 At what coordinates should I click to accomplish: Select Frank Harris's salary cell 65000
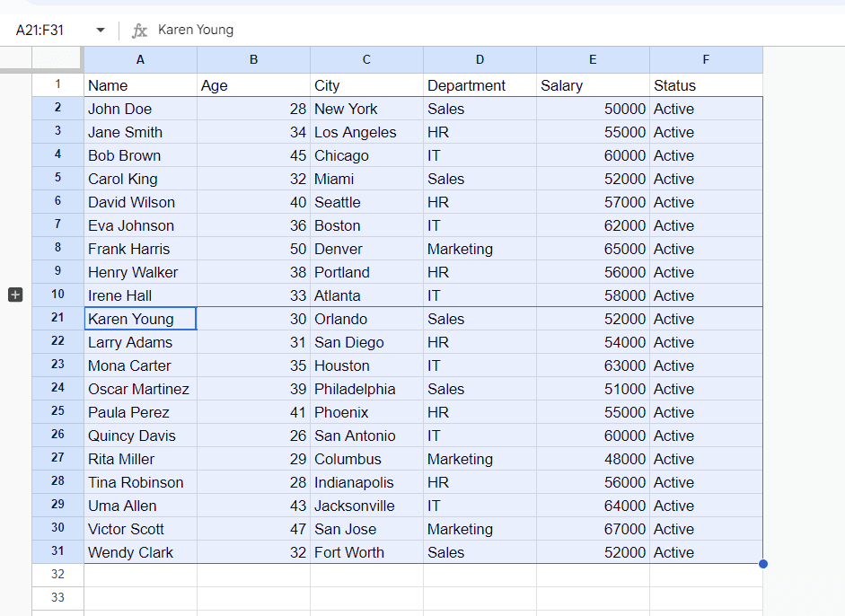pyautogui.click(x=593, y=249)
